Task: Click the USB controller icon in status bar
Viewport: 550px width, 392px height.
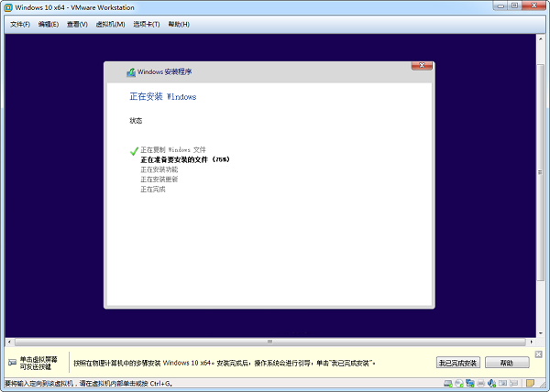Action: 514,383
